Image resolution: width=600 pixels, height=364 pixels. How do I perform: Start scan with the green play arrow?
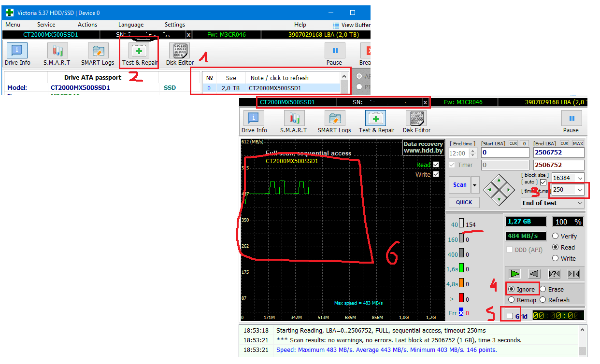coord(515,274)
